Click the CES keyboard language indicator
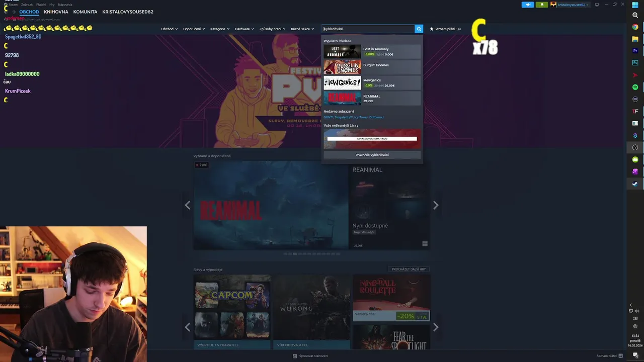The height and width of the screenshot is (362, 644). click(635, 318)
